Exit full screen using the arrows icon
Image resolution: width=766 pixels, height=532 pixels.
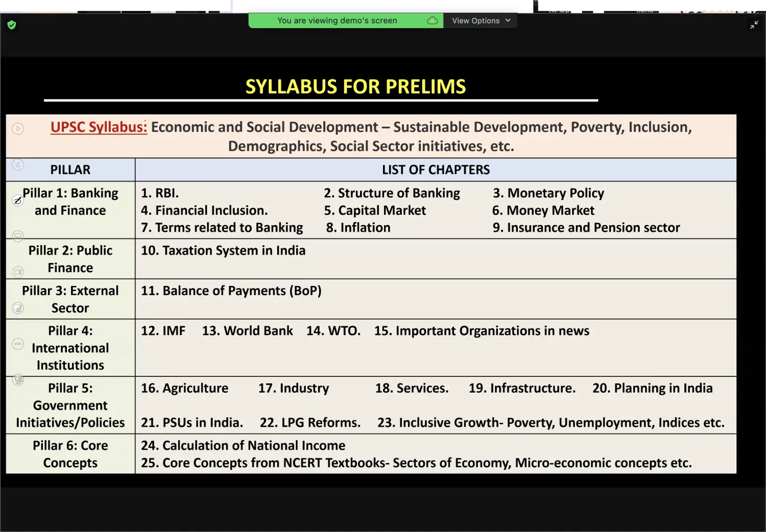click(754, 25)
